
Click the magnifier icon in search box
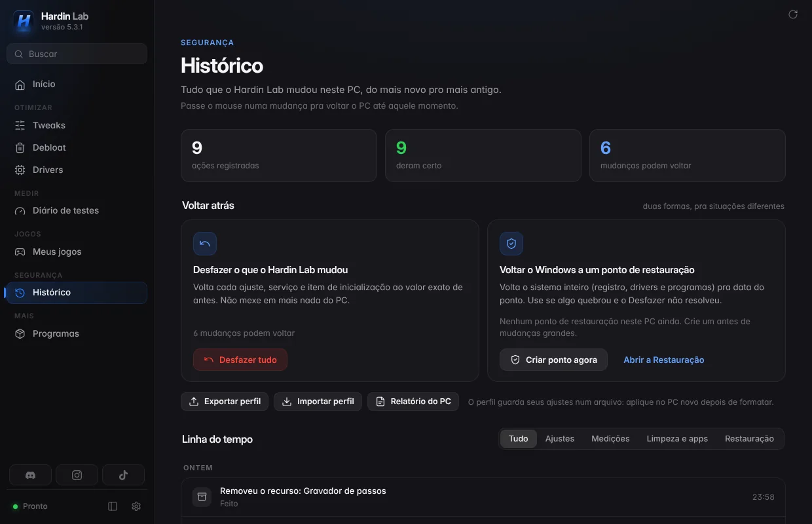click(x=18, y=54)
